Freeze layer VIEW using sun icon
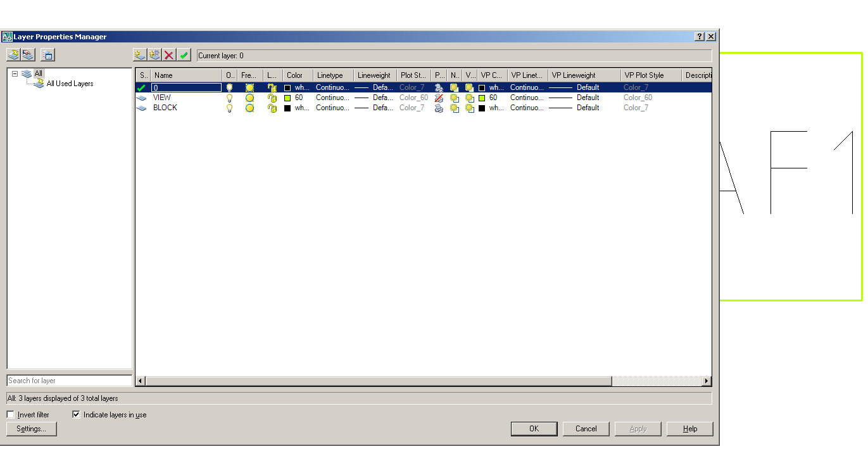 click(249, 98)
